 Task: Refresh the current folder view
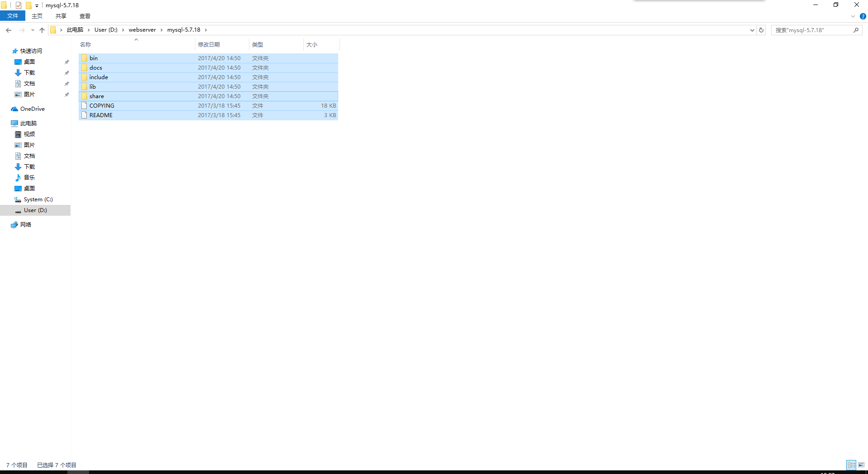point(761,30)
